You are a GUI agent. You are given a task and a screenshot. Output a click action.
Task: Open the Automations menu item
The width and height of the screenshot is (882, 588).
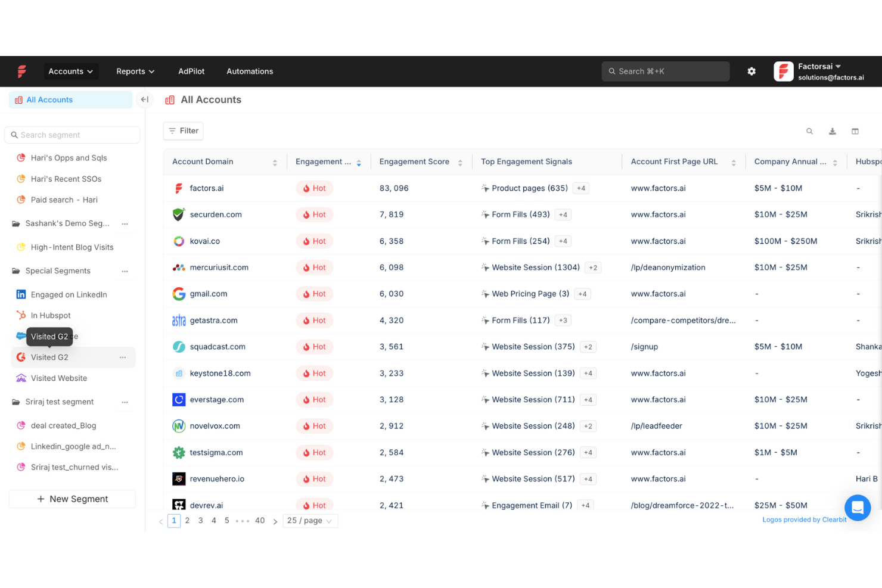[250, 71]
